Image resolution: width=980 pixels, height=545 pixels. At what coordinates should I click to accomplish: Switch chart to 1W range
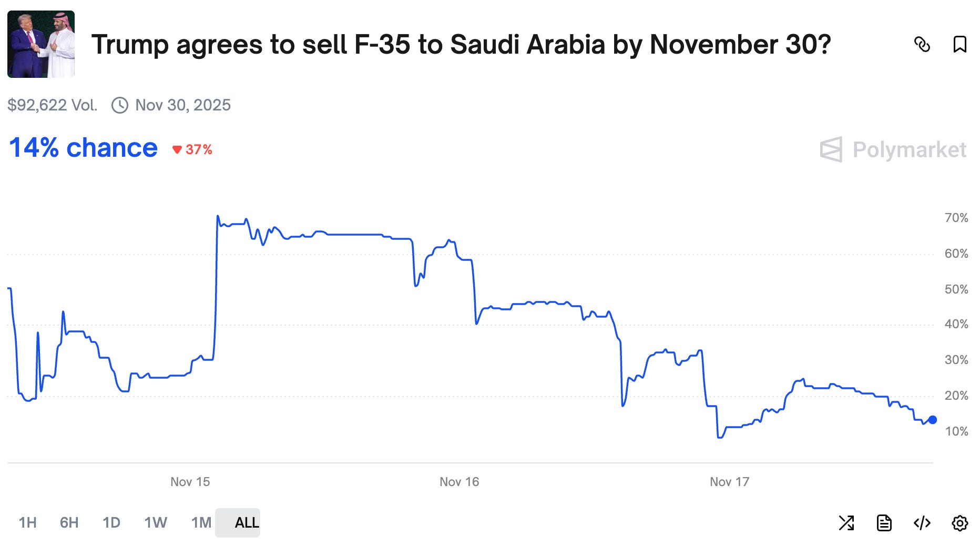coord(156,523)
